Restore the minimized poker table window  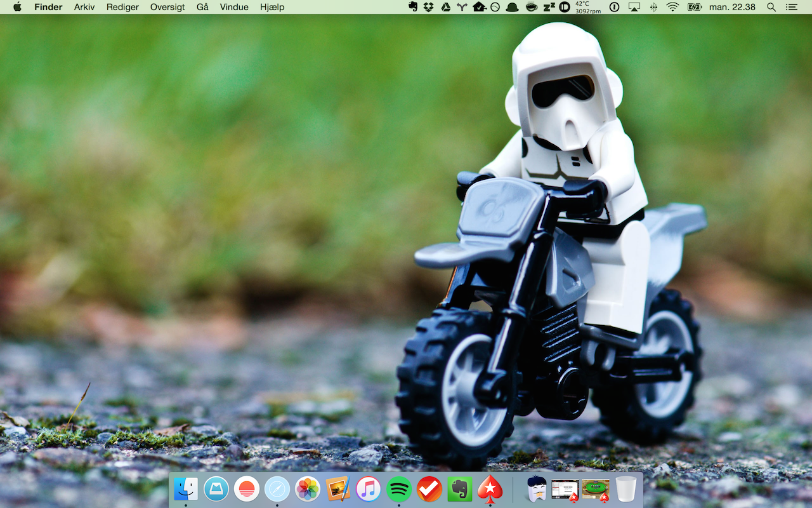click(x=596, y=490)
